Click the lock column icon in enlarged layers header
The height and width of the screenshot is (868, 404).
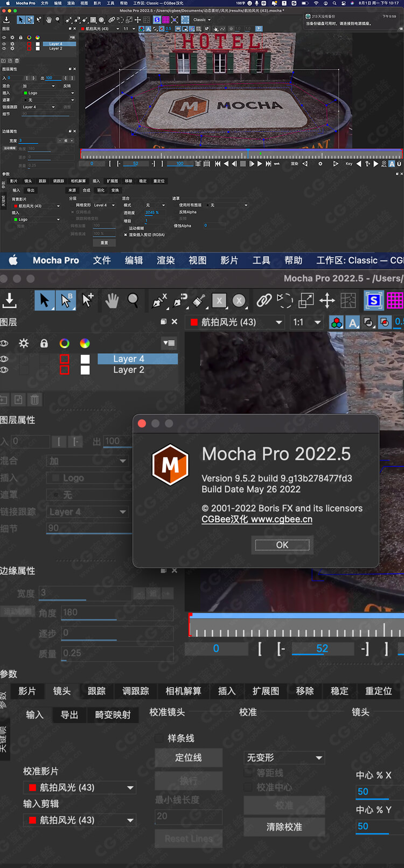[x=44, y=343]
